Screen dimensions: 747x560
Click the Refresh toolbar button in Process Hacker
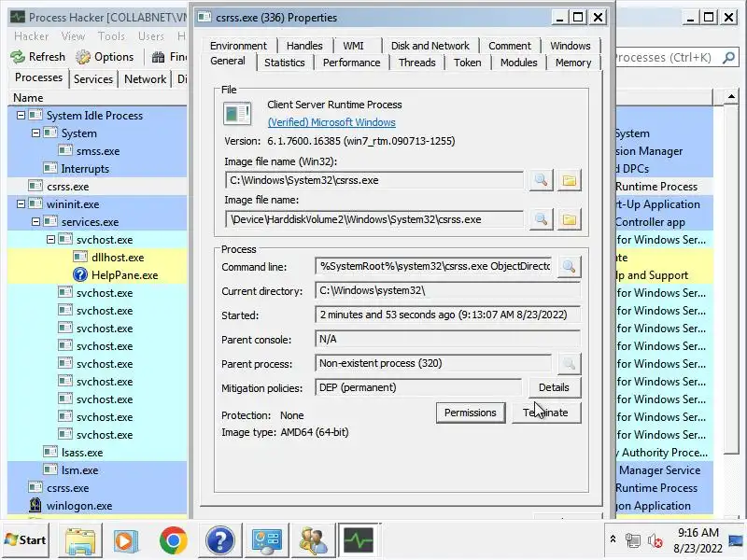38,57
